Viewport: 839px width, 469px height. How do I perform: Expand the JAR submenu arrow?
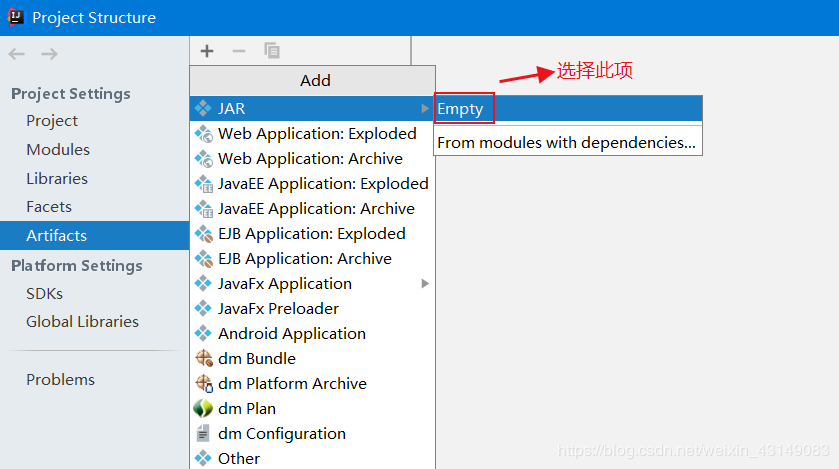[425, 108]
